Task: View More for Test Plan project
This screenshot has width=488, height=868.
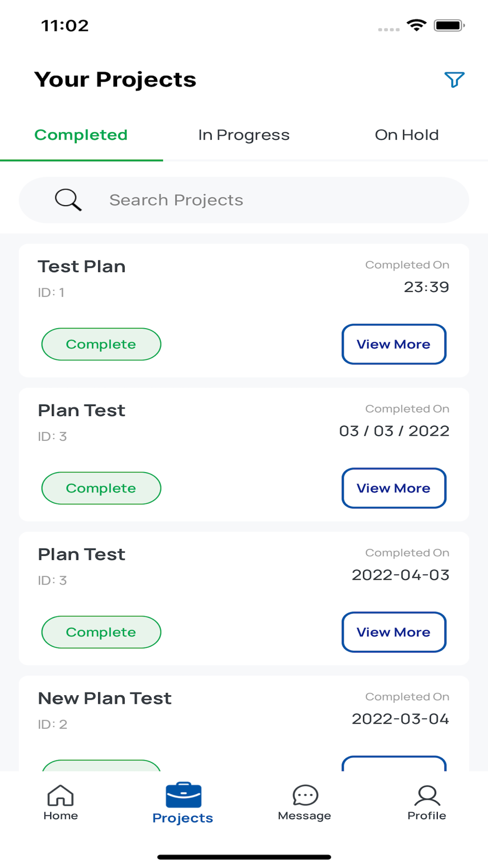Action: [394, 344]
